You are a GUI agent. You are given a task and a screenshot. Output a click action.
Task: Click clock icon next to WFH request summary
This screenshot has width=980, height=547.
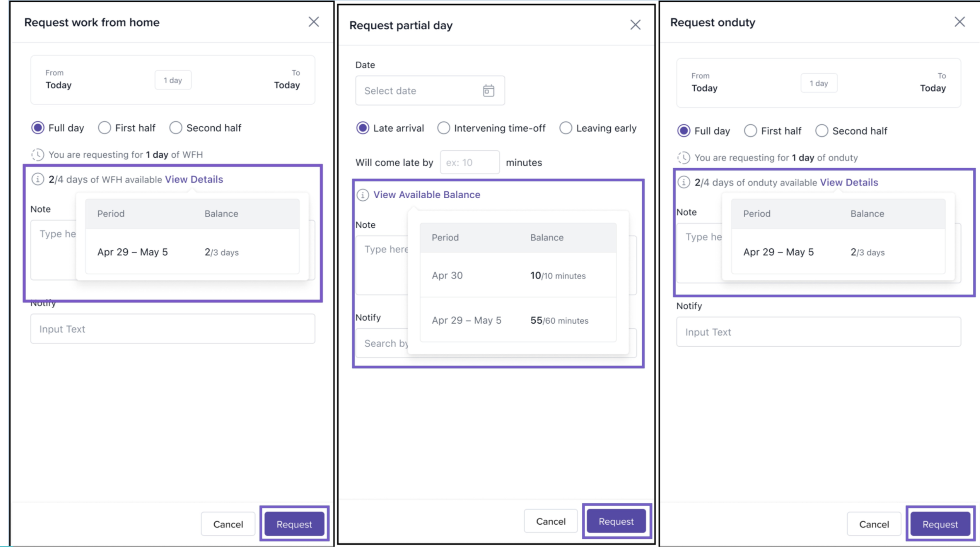[38, 155]
